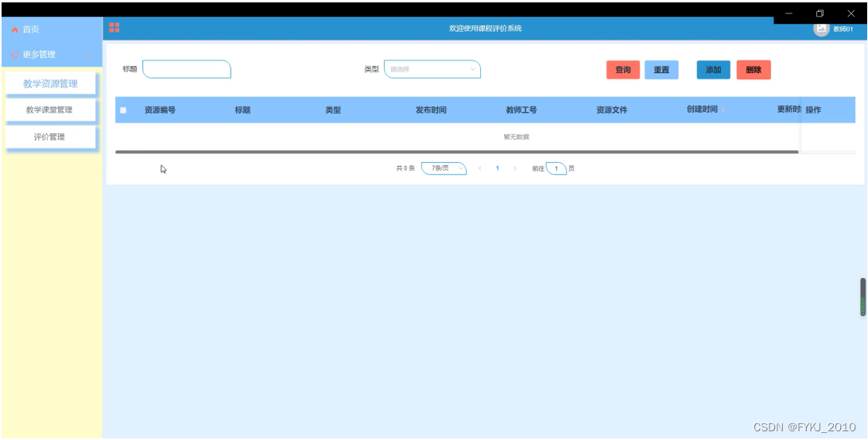Image resolution: width=868 pixels, height=440 pixels.
Task: Click the home icon beside 首页
Action: (15, 30)
